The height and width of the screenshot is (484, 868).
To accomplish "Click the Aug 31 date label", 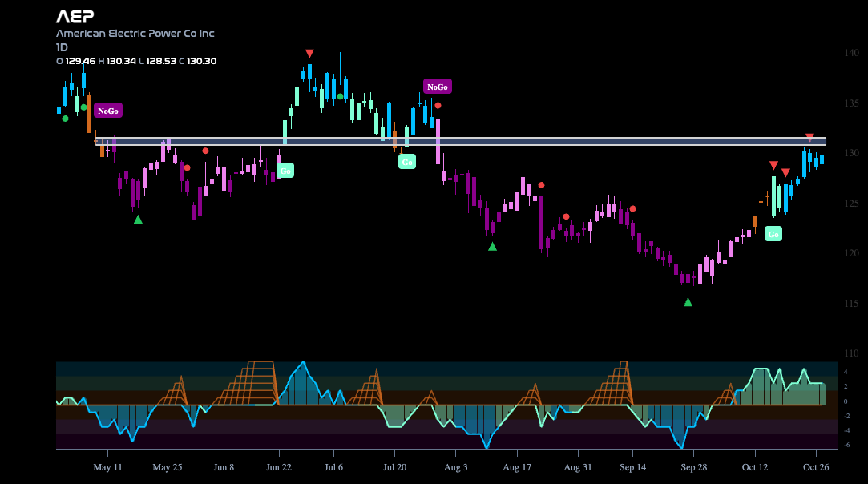I will coord(578,467).
